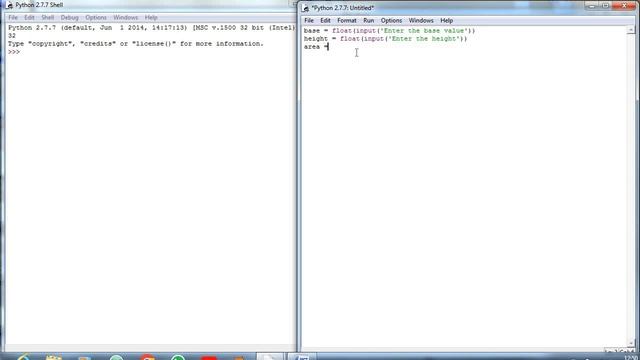
Task: Open Options menu in Python Shell window
Action: [x=96, y=18]
